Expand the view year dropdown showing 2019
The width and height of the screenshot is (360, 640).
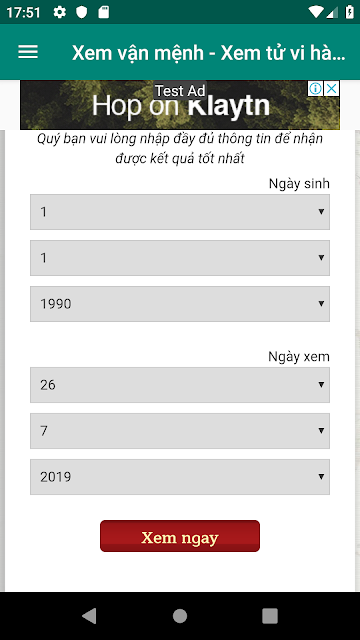(x=180, y=477)
